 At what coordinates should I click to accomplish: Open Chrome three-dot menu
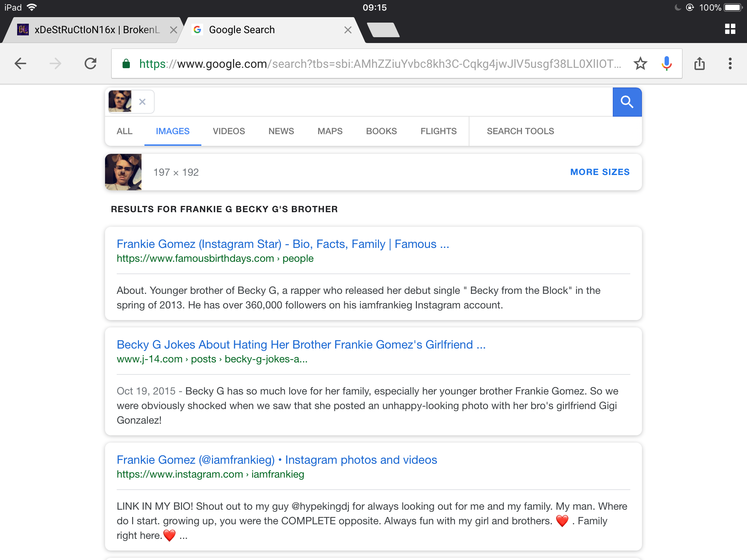coord(730,63)
